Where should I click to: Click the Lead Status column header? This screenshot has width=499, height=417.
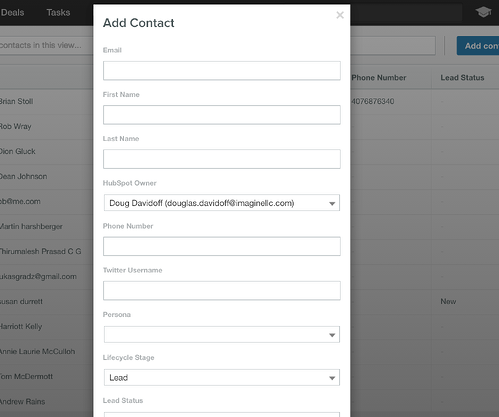point(462,78)
